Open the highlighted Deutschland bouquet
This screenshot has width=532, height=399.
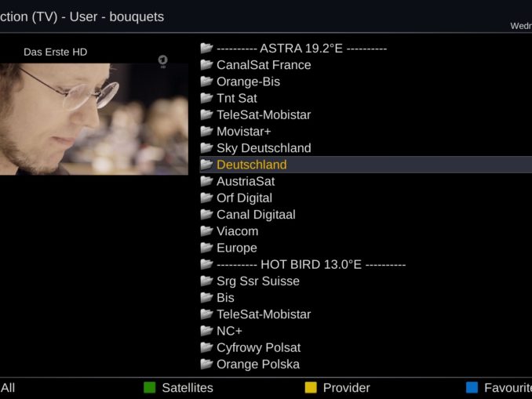366,165
